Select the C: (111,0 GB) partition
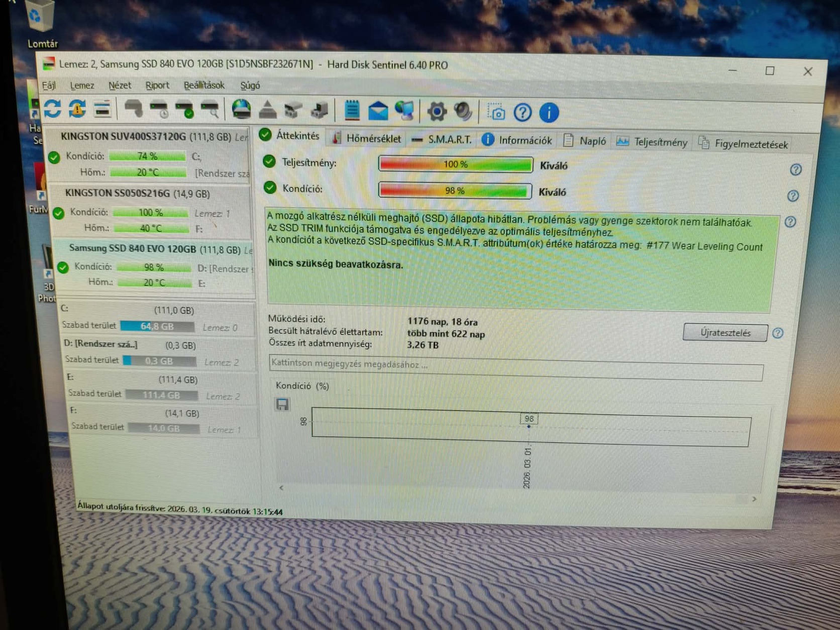 click(156, 319)
